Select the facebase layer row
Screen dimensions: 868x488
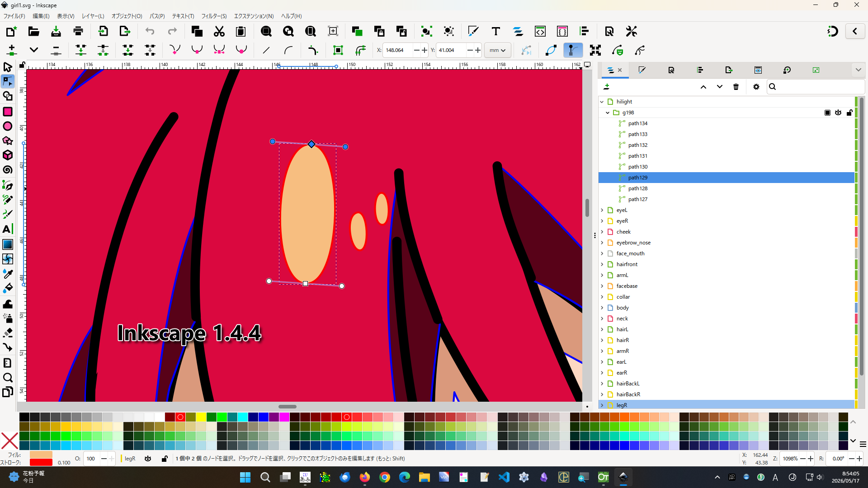click(726, 286)
